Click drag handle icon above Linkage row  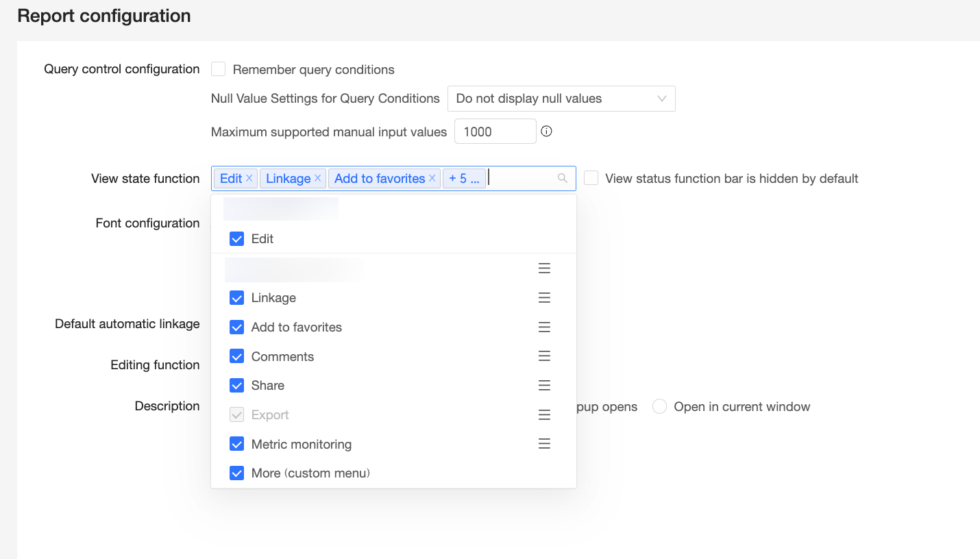pyautogui.click(x=544, y=269)
